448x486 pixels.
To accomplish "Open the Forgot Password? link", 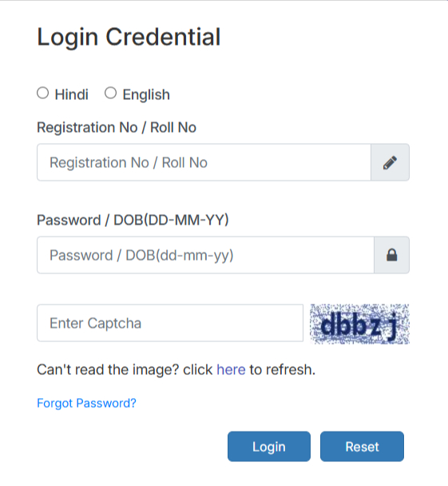I will coord(86,403).
